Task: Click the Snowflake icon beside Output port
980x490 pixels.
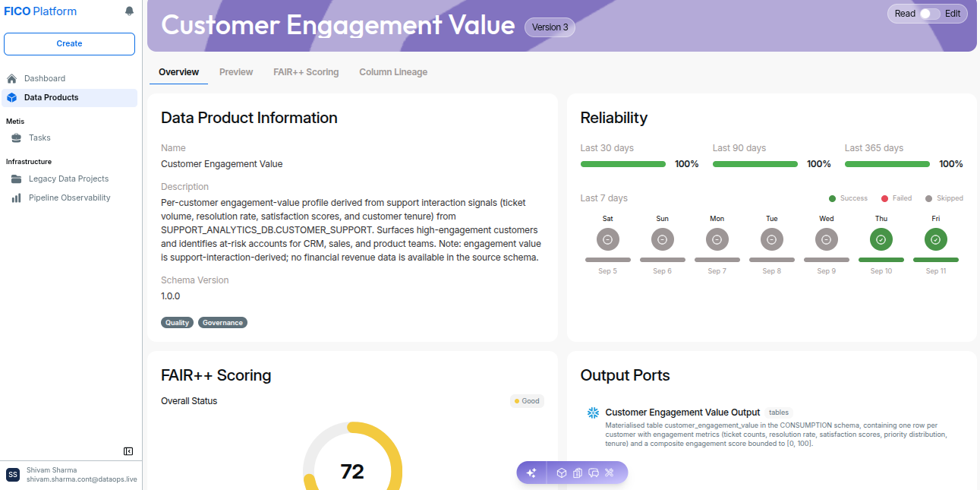Action: [594, 413]
